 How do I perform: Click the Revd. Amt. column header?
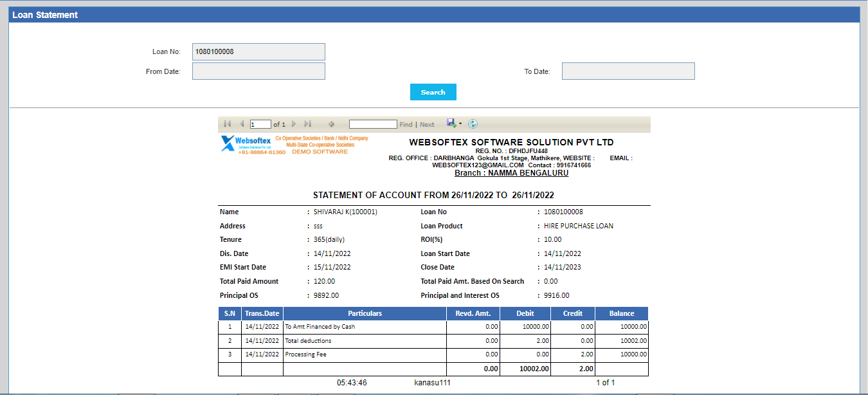coord(473,313)
